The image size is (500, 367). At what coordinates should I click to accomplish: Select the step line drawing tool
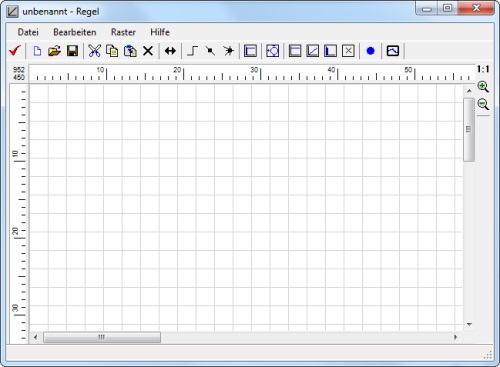click(x=192, y=51)
